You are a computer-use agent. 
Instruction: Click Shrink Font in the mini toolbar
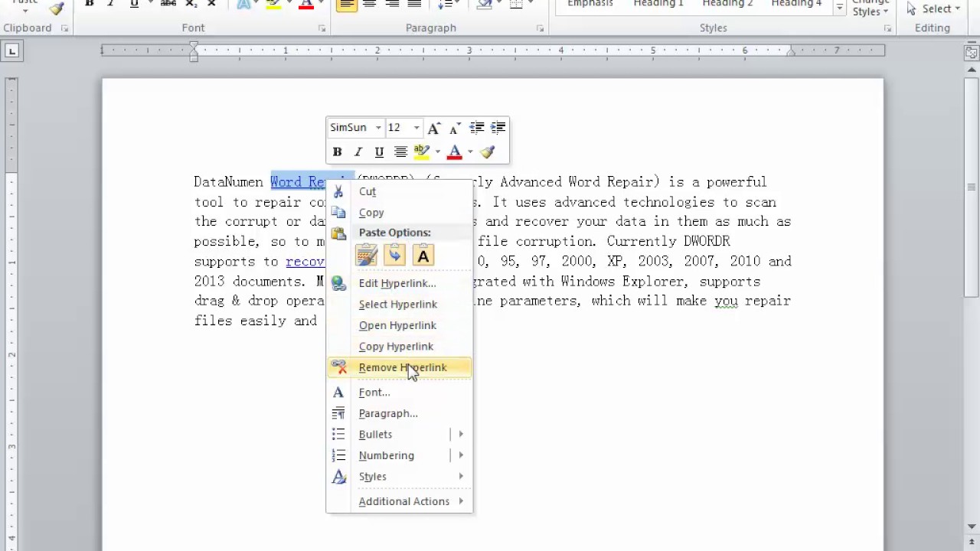[455, 128]
